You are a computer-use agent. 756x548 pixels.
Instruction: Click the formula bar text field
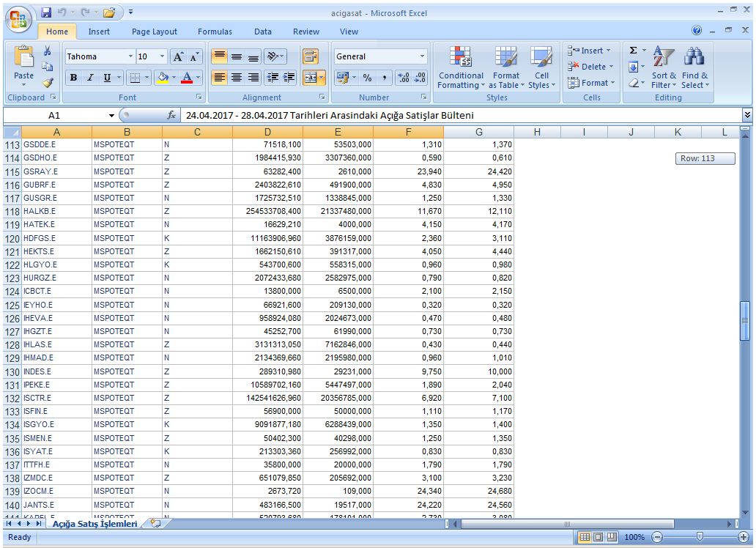[x=461, y=115]
